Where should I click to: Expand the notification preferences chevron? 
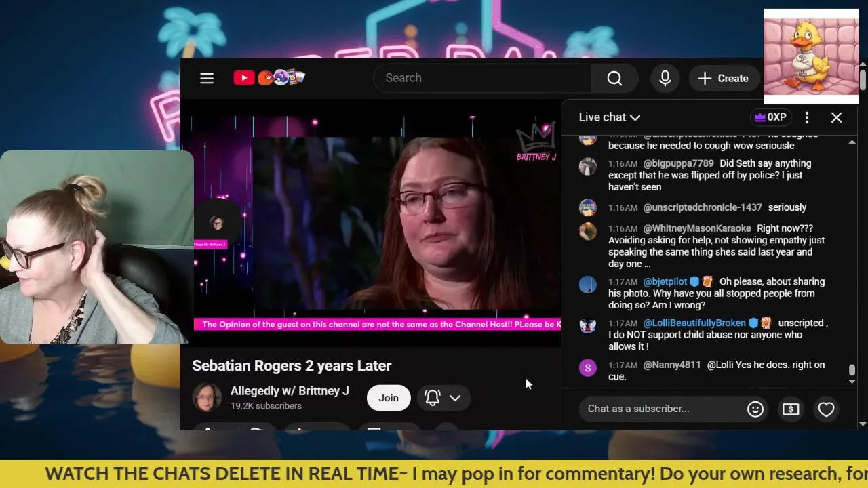(x=455, y=398)
